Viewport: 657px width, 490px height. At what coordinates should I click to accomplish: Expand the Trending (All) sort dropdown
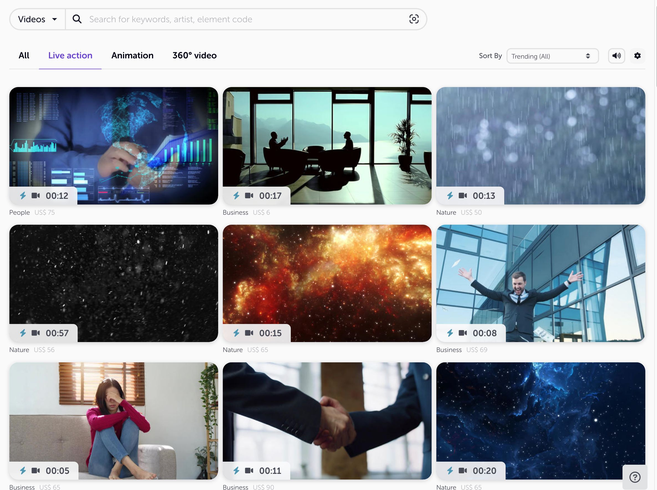pyautogui.click(x=552, y=56)
